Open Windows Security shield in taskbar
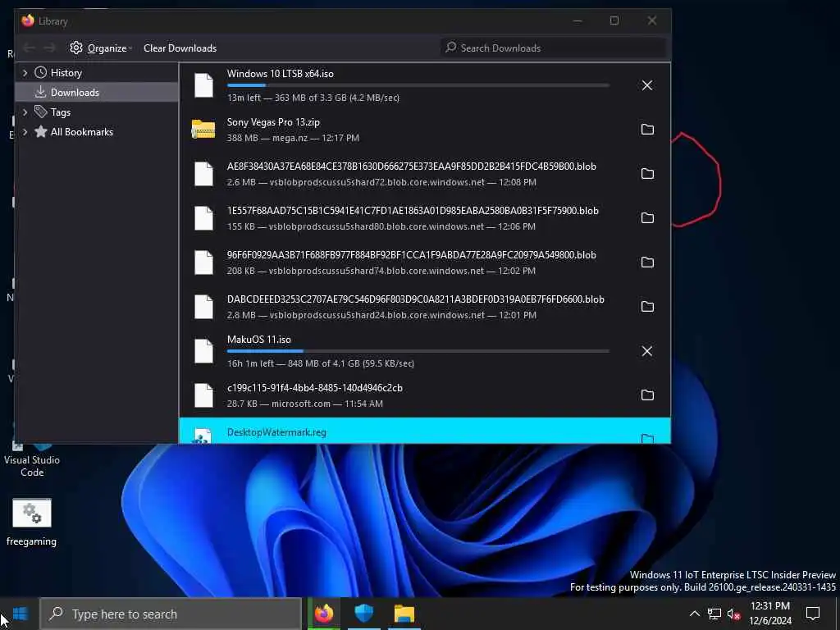The image size is (840, 630). point(363,614)
